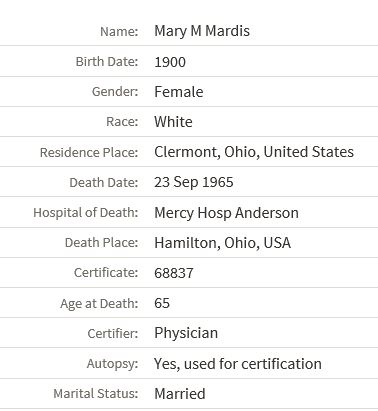
Task: Click the Birth Date label
Action: pyautogui.click(x=107, y=62)
